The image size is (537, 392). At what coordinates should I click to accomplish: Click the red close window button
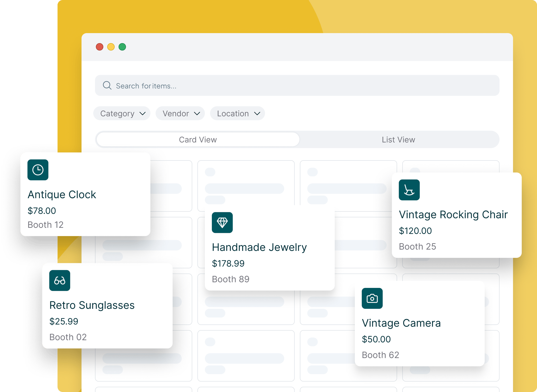coord(100,47)
